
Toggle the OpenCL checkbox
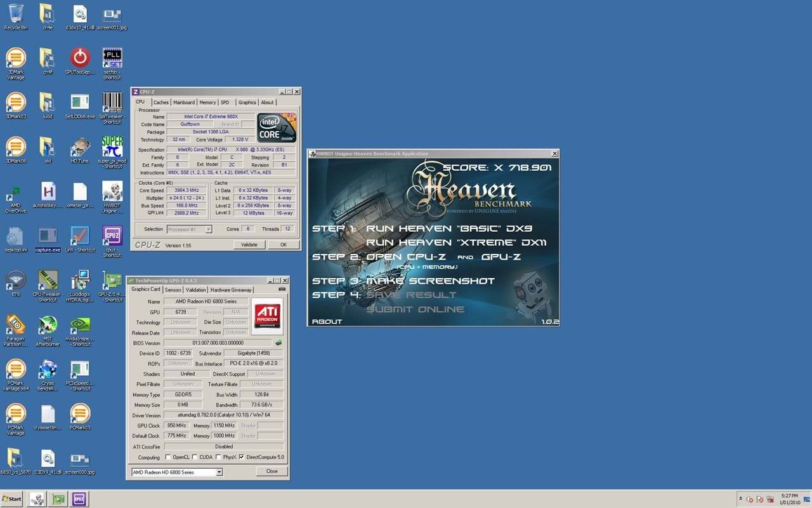(168, 457)
